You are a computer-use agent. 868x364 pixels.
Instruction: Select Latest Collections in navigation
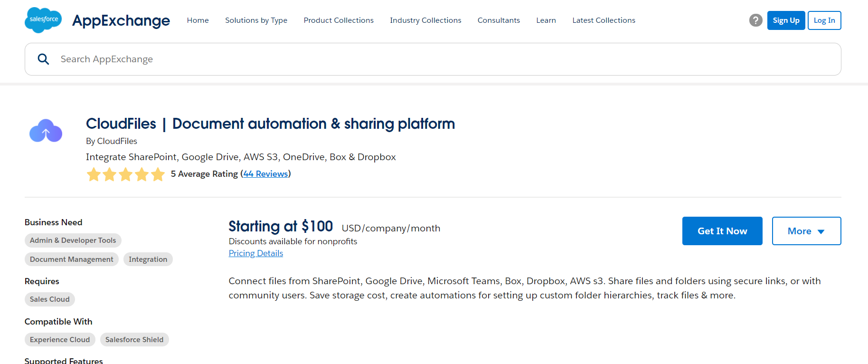click(603, 20)
